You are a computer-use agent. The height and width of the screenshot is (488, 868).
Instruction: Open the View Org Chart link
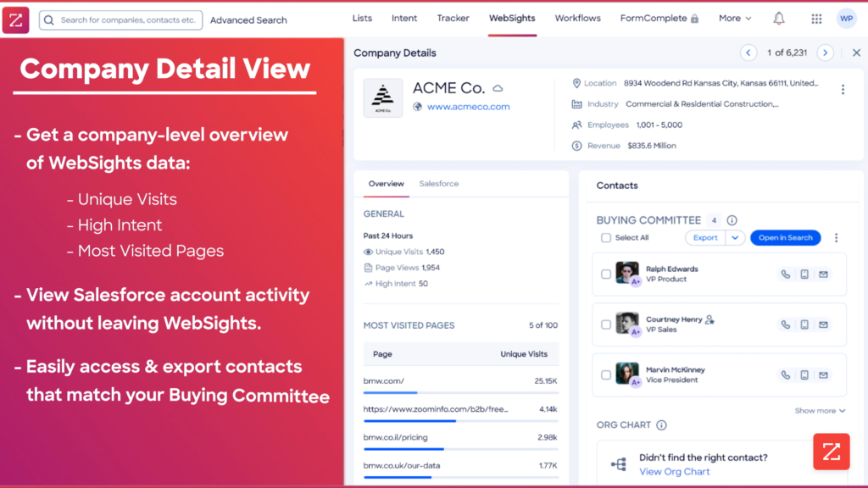(x=674, y=472)
